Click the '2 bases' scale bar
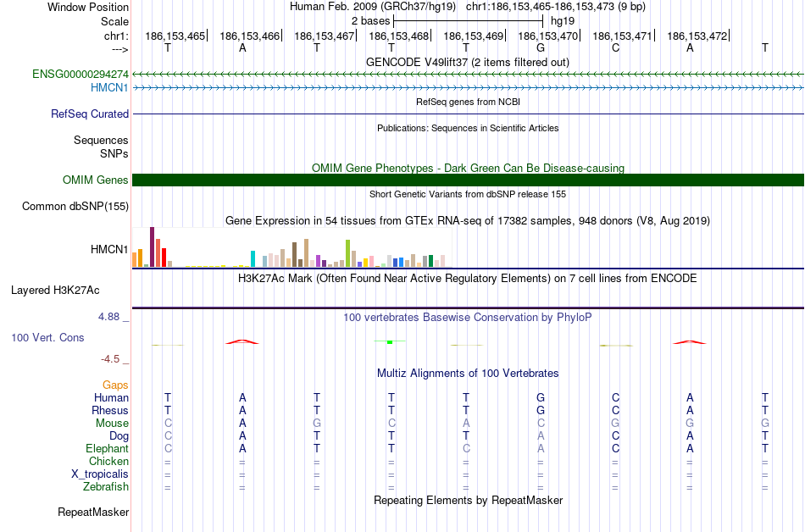Viewport: 805px width, 532px height. 469,21
